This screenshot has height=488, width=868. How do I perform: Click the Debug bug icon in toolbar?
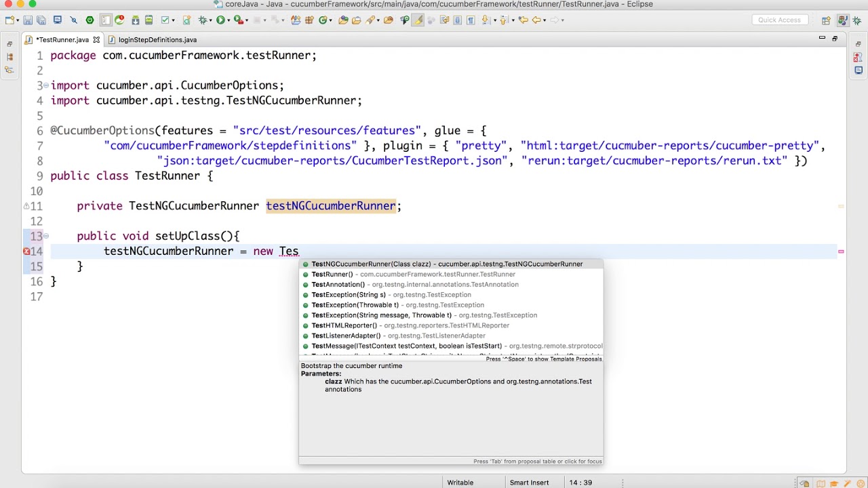(203, 20)
